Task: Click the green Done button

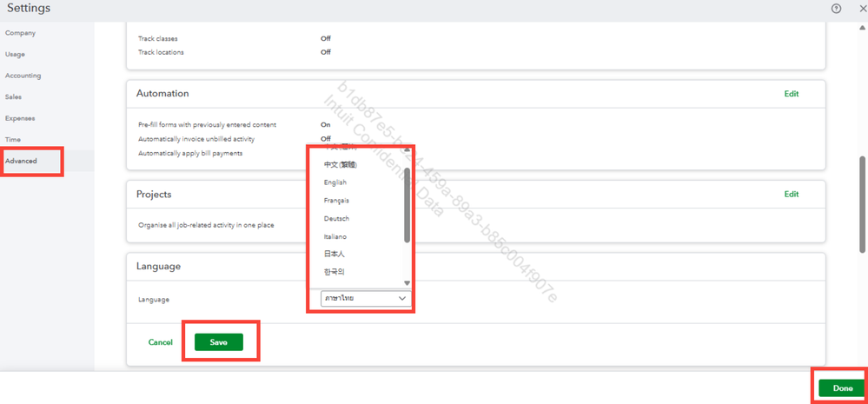Action: [x=843, y=388]
